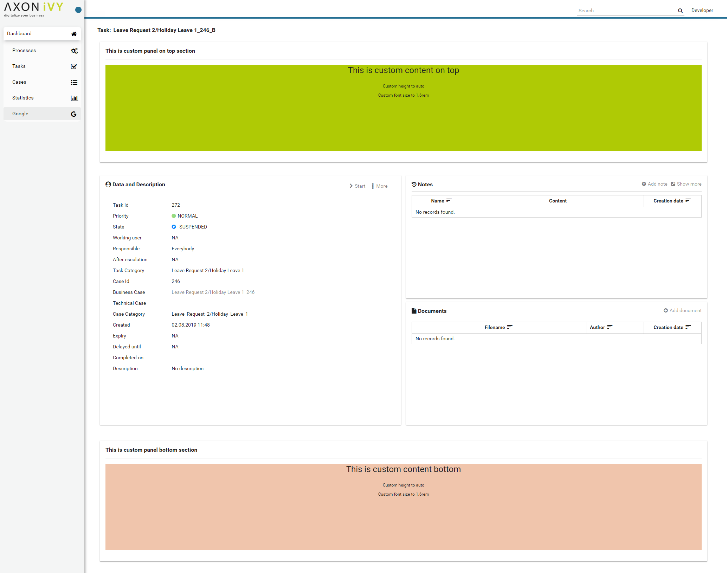Open the business case link Leave Request 2/Holiday Leave 1_246

[213, 292]
